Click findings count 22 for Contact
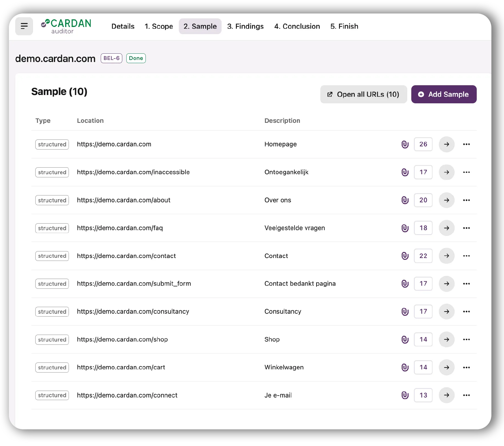This screenshot has width=504, height=446. pyautogui.click(x=423, y=256)
